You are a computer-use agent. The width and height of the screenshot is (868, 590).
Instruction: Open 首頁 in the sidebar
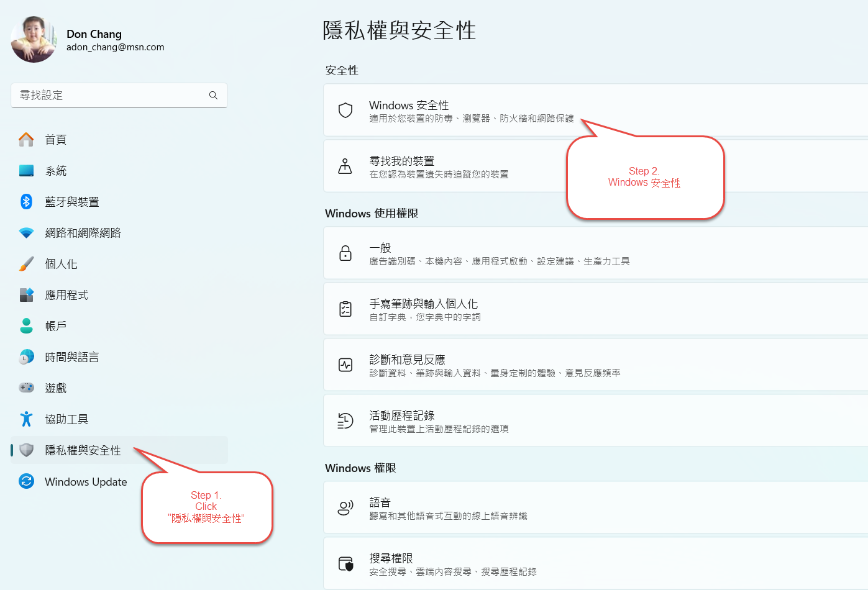point(56,140)
